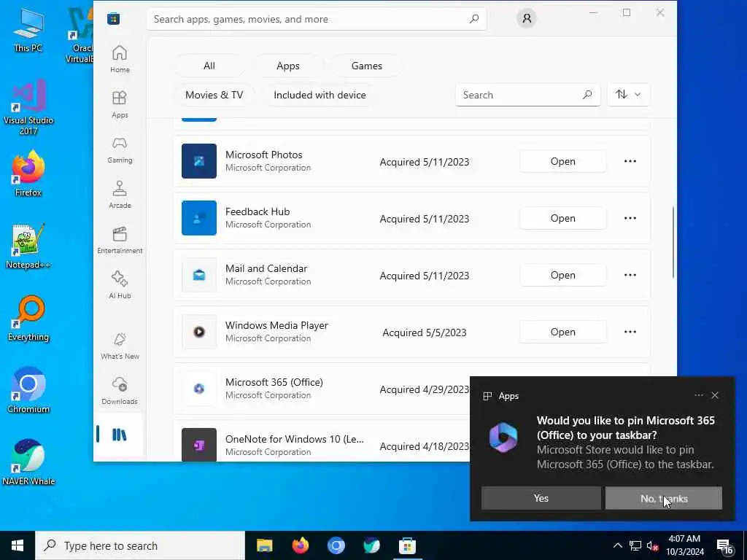Click the magnifier in top search bar
The image size is (747, 560).
coord(473,19)
